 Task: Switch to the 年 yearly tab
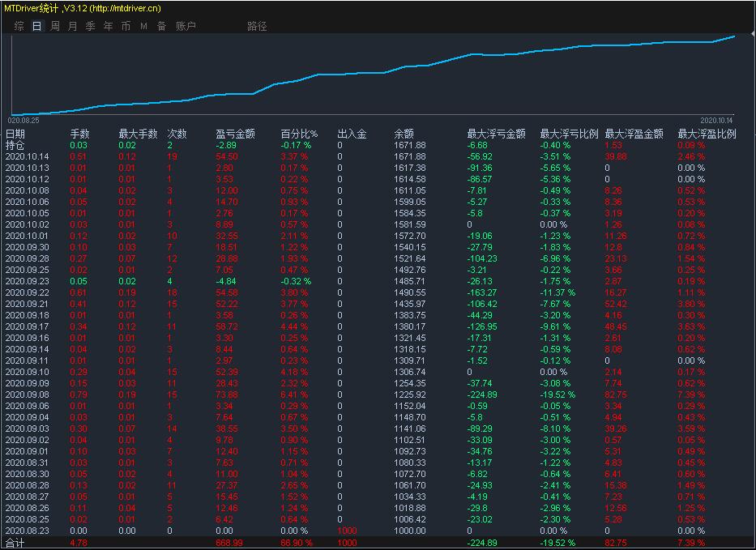click(108, 26)
